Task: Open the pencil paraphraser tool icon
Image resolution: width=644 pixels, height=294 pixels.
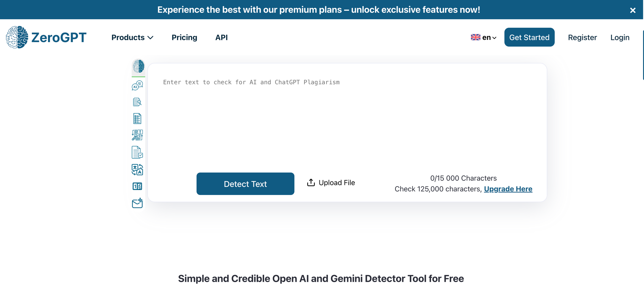Action: pyautogui.click(x=137, y=135)
